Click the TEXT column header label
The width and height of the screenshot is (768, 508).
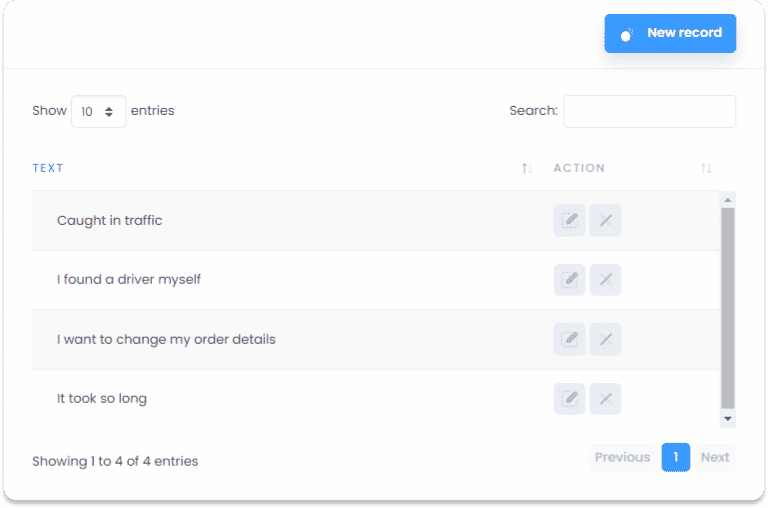click(x=48, y=169)
